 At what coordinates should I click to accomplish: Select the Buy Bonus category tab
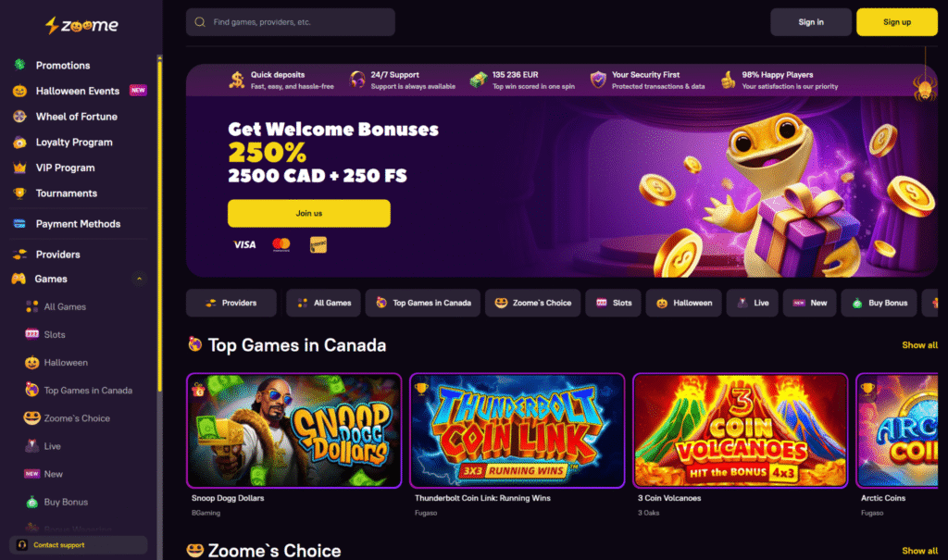click(x=879, y=303)
